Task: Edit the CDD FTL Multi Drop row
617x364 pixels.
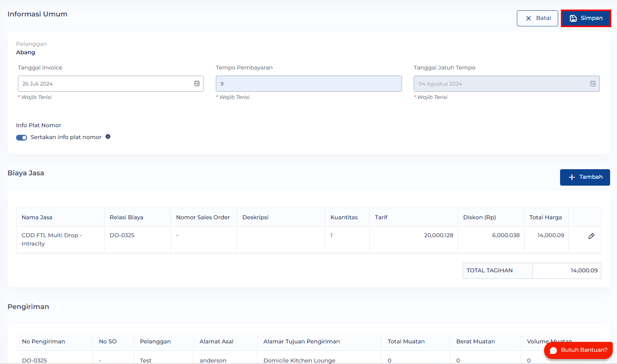Action: [x=591, y=236]
